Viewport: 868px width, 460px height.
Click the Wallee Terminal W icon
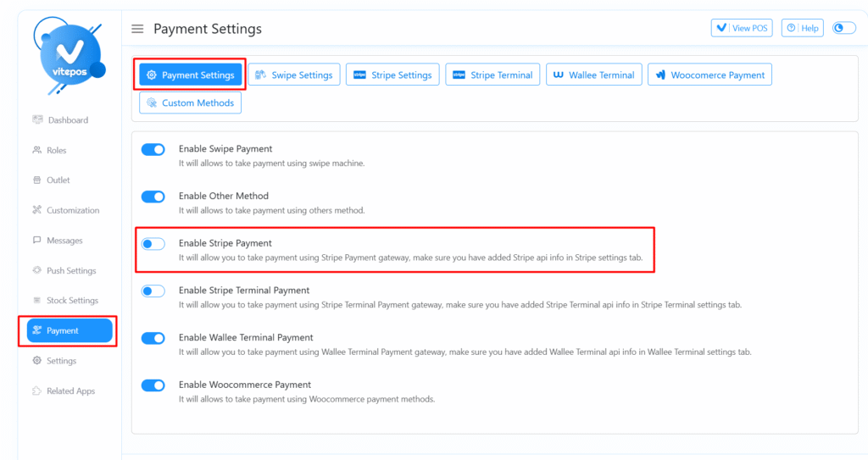[x=558, y=75]
